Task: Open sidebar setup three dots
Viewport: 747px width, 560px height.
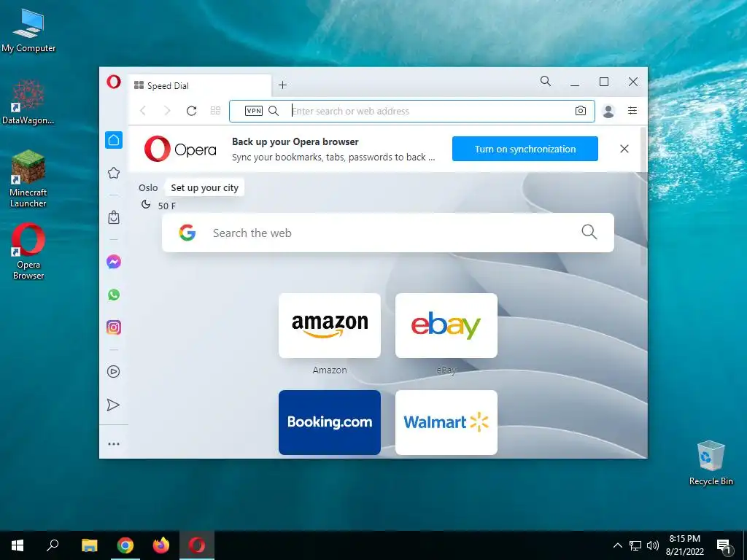Action: click(x=113, y=444)
